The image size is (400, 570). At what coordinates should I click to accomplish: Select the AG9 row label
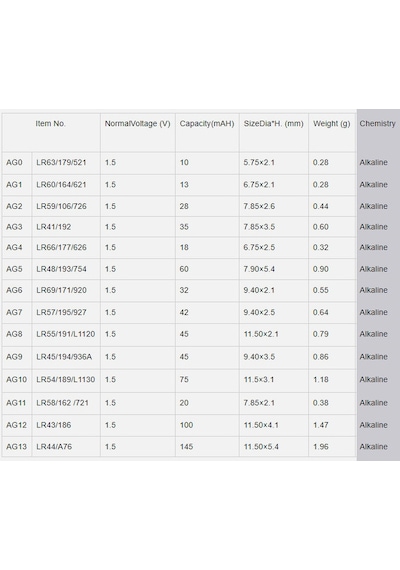14,357
